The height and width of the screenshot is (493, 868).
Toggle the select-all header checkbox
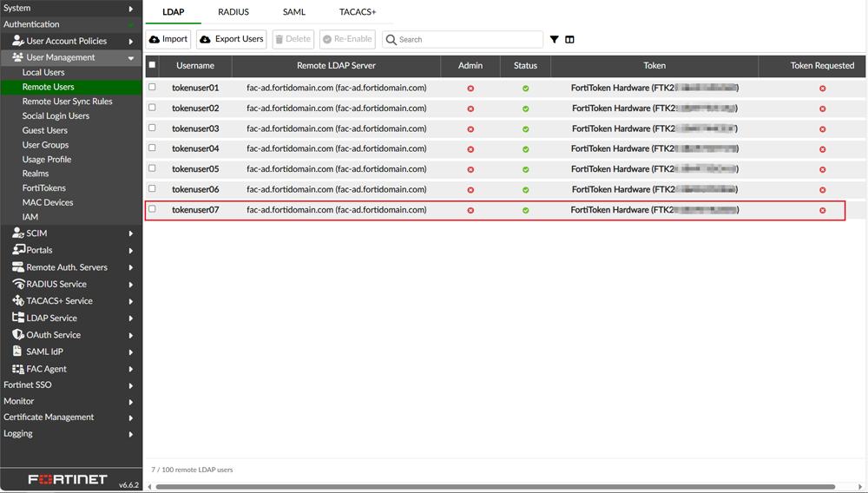point(152,65)
